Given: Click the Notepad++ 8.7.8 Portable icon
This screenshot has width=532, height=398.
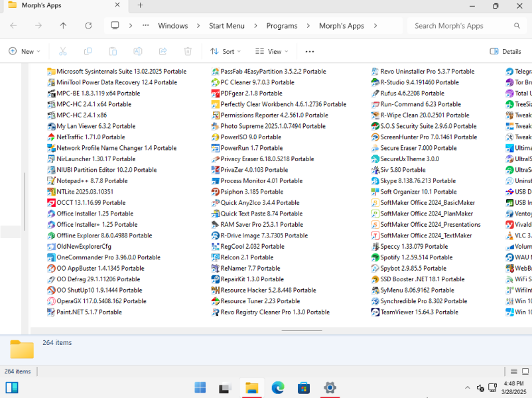Looking at the screenshot, I should tap(51, 181).
